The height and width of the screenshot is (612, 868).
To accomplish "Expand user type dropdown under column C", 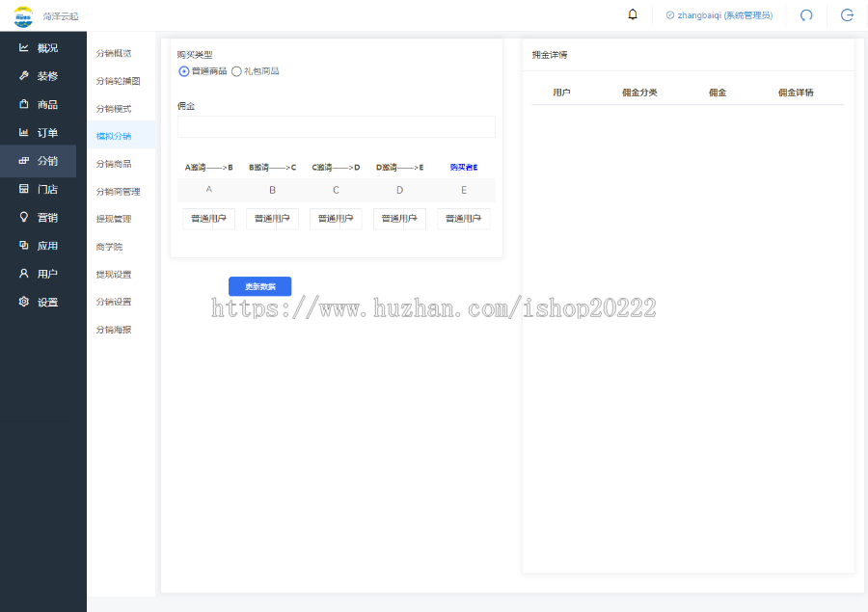I will tap(336, 219).
